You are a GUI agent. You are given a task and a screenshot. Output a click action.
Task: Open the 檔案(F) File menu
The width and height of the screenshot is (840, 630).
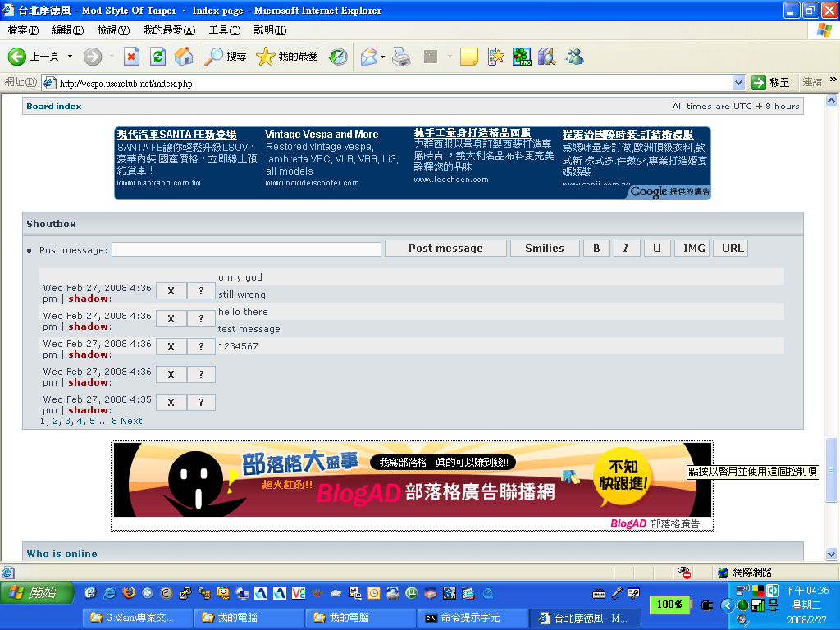23,30
